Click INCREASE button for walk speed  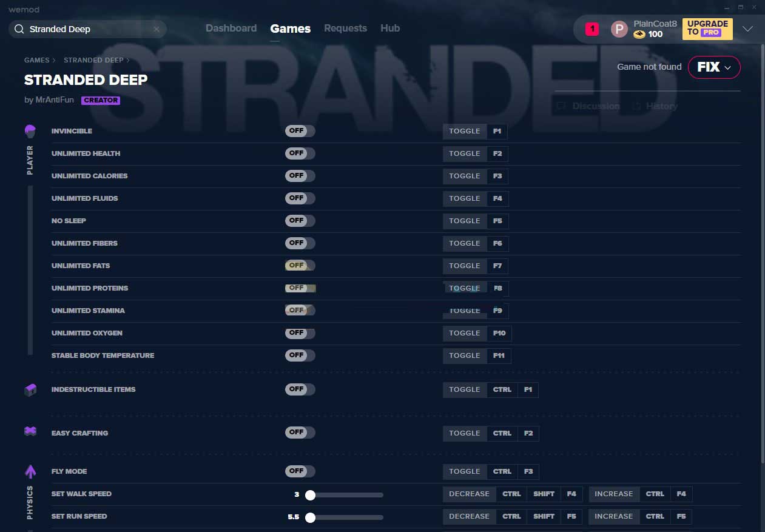[613, 494]
